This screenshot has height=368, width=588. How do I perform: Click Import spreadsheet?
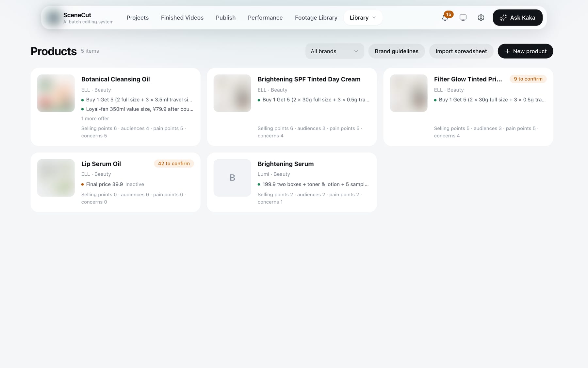[461, 51]
